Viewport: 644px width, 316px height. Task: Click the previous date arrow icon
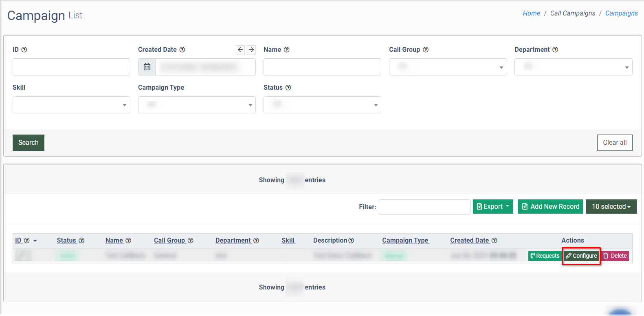coord(240,50)
